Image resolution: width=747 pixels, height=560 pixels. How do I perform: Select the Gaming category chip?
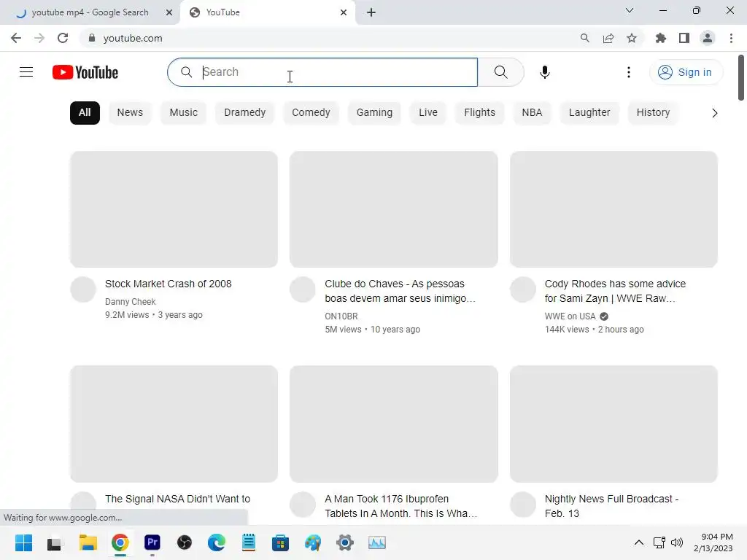(374, 113)
